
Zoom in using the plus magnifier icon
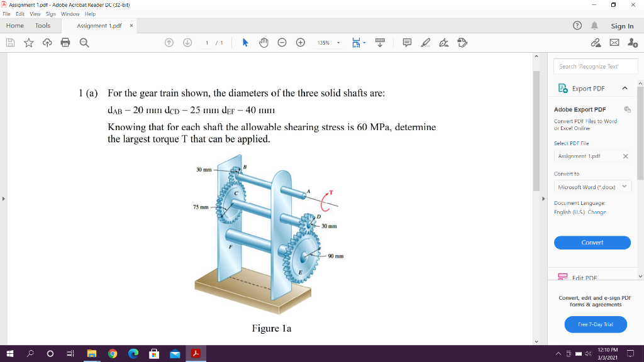(x=299, y=43)
